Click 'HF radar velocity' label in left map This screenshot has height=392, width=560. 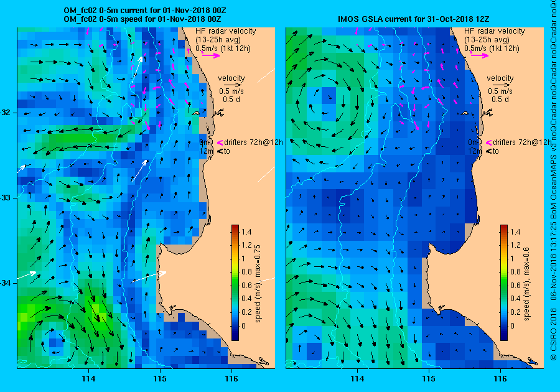click(226, 31)
